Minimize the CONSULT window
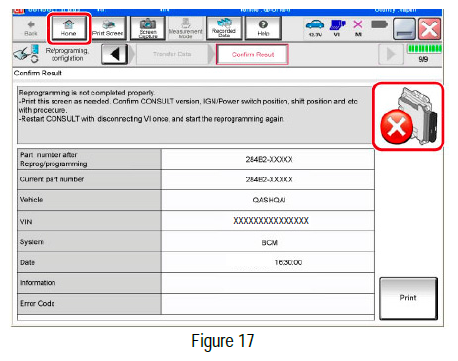Viewport: 458px width, 361px height. [404, 29]
